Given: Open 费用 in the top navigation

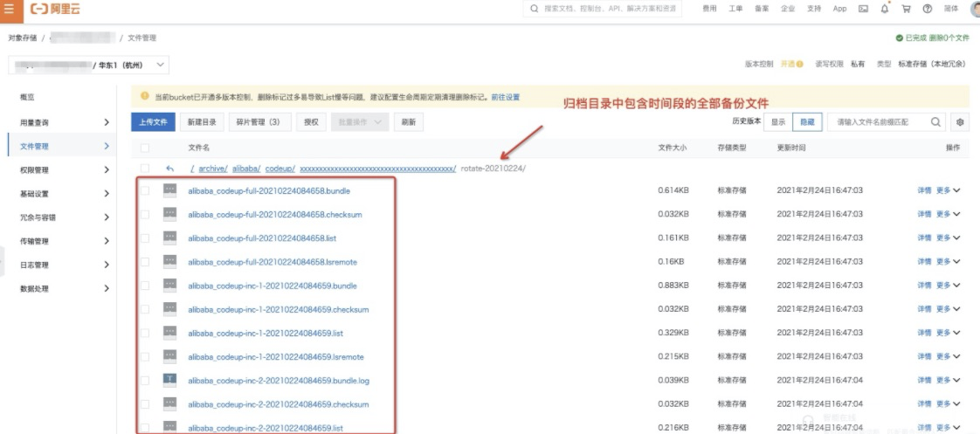Looking at the screenshot, I should 708,9.
